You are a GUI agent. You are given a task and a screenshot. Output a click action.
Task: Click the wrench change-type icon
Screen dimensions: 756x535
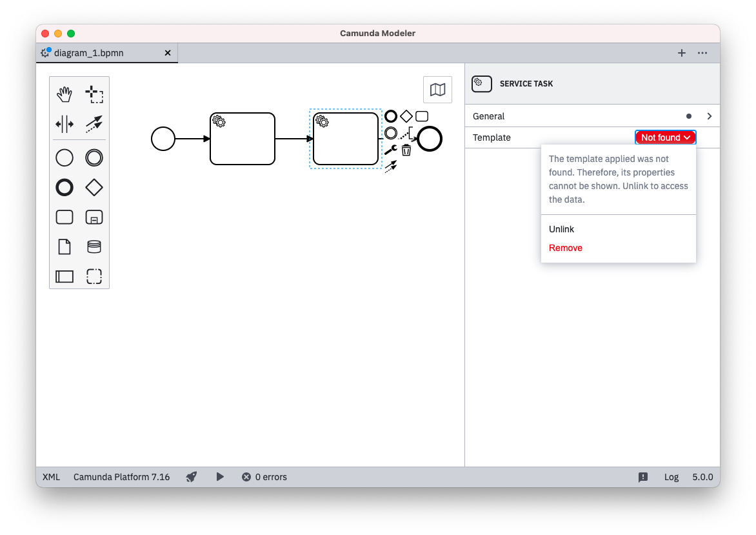pos(390,150)
